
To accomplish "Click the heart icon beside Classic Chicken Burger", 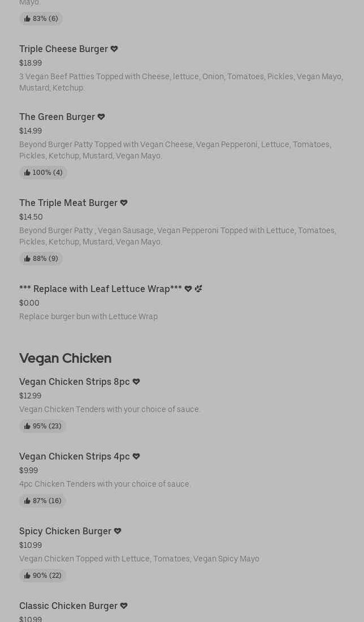I will point(124,606).
